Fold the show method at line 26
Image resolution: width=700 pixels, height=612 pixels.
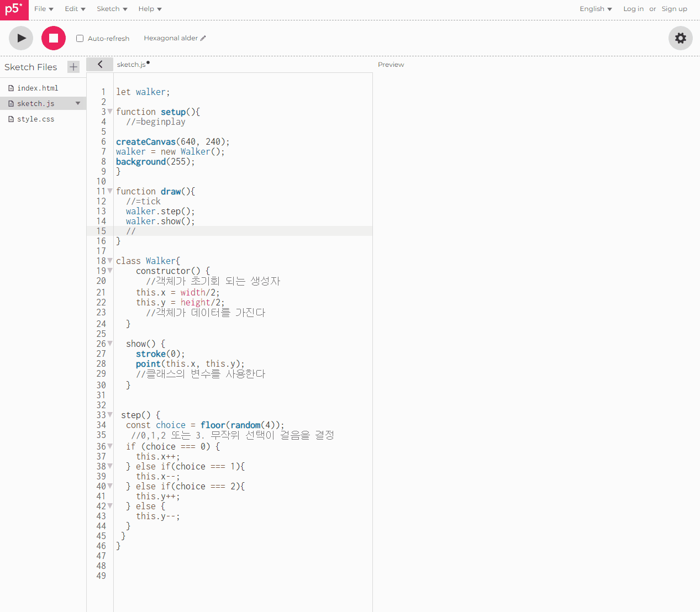tap(110, 344)
